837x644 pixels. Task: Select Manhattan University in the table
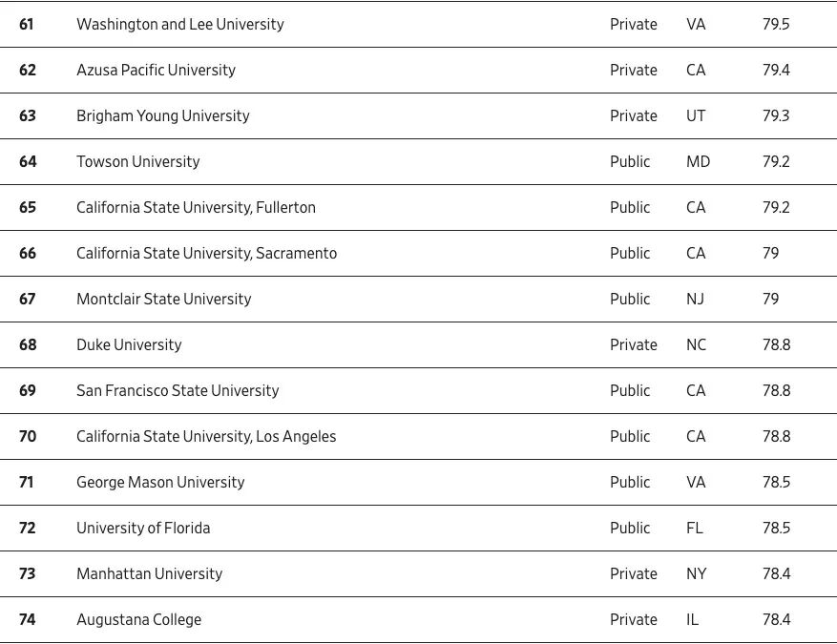pyautogui.click(x=149, y=574)
